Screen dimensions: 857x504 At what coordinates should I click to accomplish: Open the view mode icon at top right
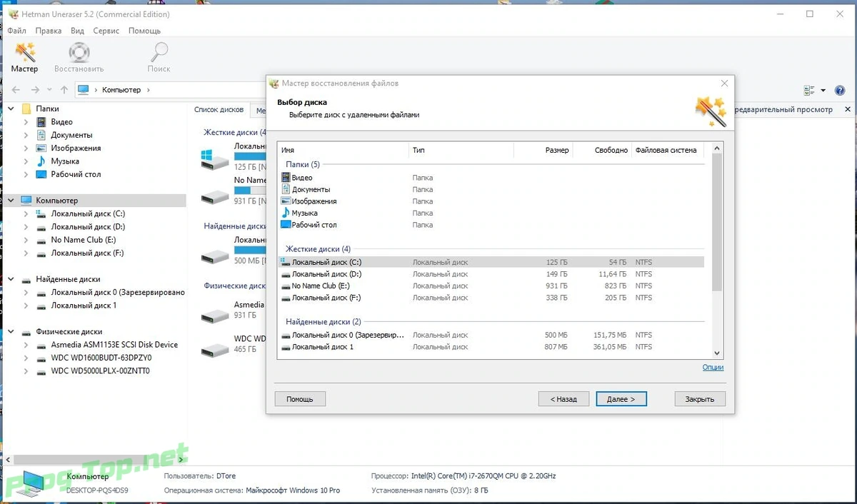809,91
